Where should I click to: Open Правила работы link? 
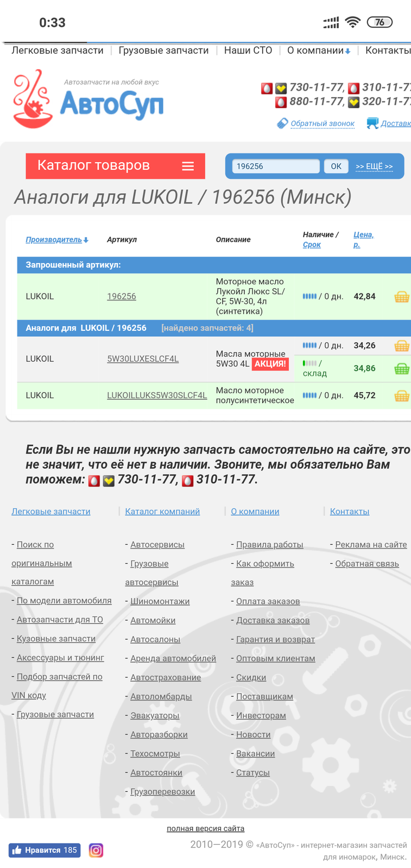point(270,545)
